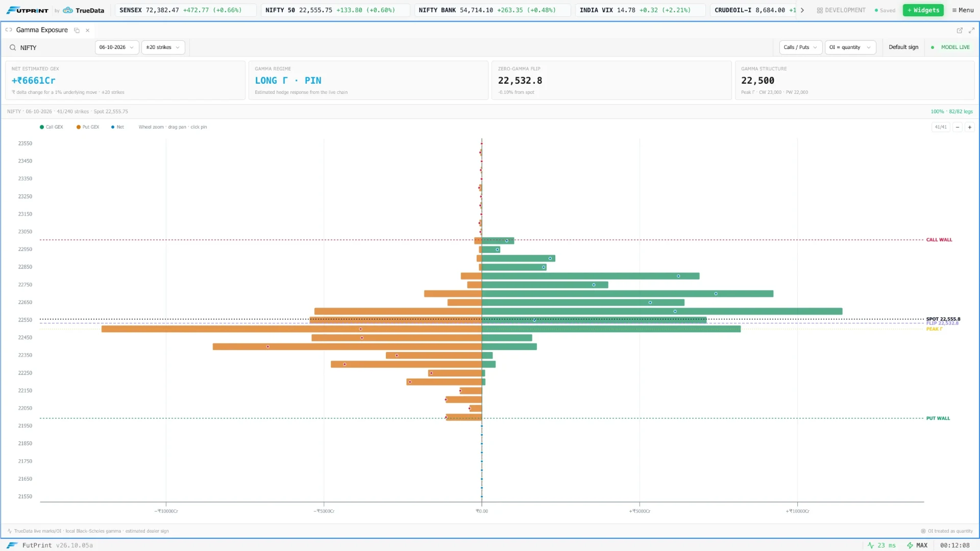Click the link icon beside Gamma Exposure
The height and width of the screenshot is (551, 980).
pos(9,30)
